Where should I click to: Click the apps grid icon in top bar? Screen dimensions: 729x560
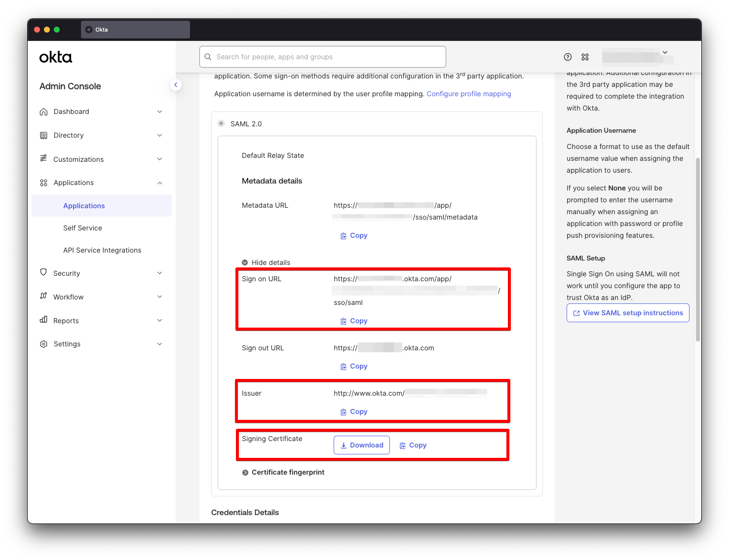(585, 57)
